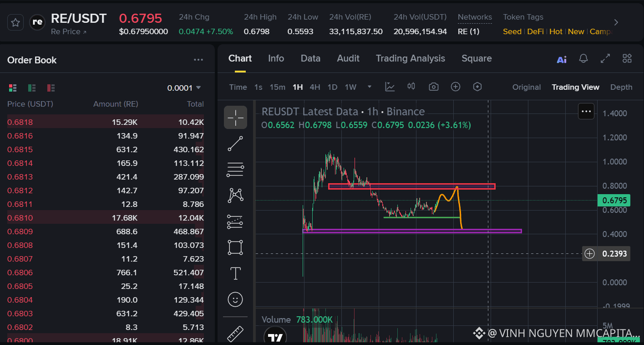Click the Volume 783.000K indicator label
The height and width of the screenshot is (345, 644).
297,319
